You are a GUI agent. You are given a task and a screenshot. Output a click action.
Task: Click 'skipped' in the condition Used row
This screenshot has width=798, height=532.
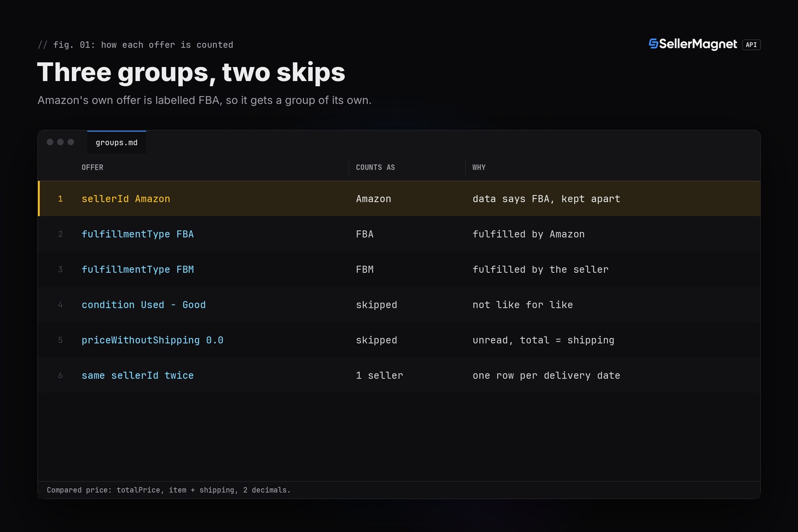click(377, 305)
